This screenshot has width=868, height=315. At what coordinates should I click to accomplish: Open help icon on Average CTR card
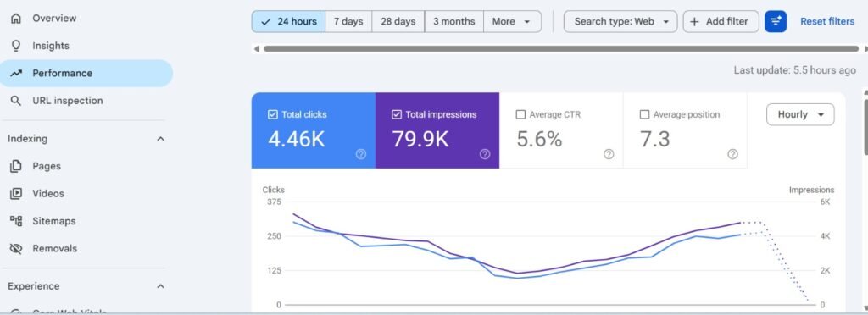[x=609, y=154]
